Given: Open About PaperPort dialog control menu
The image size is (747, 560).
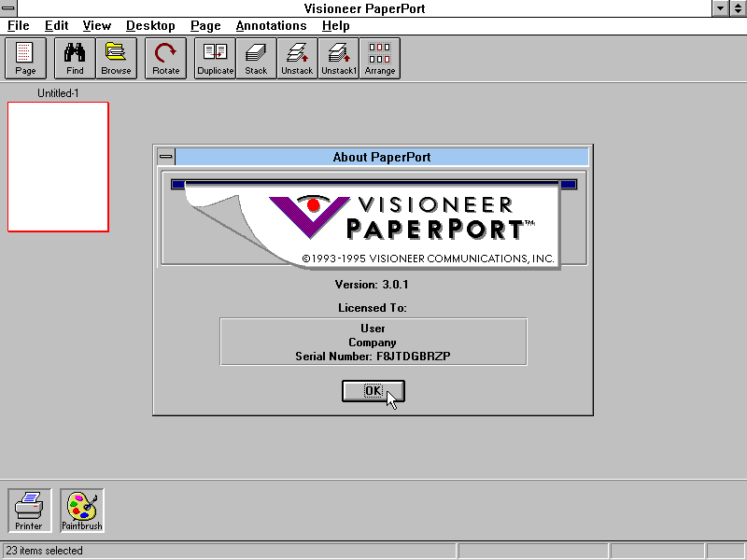Looking at the screenshot, I should point(166,157).
